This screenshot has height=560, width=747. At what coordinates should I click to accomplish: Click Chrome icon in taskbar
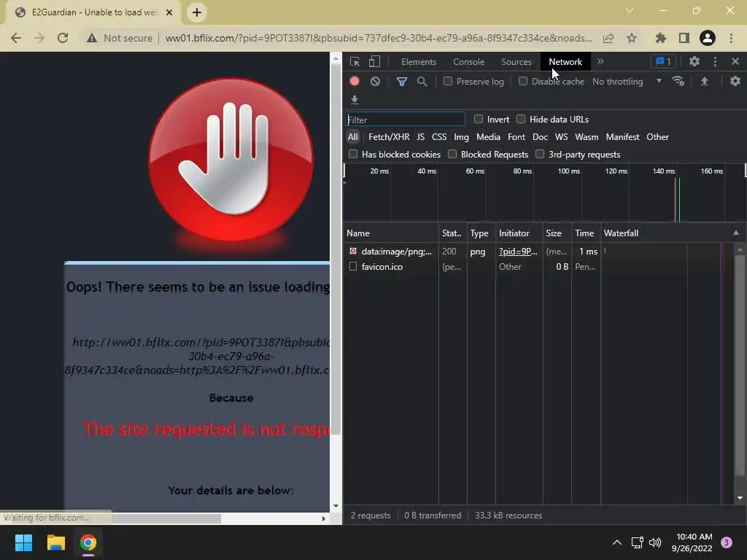(x=88, y=542)
